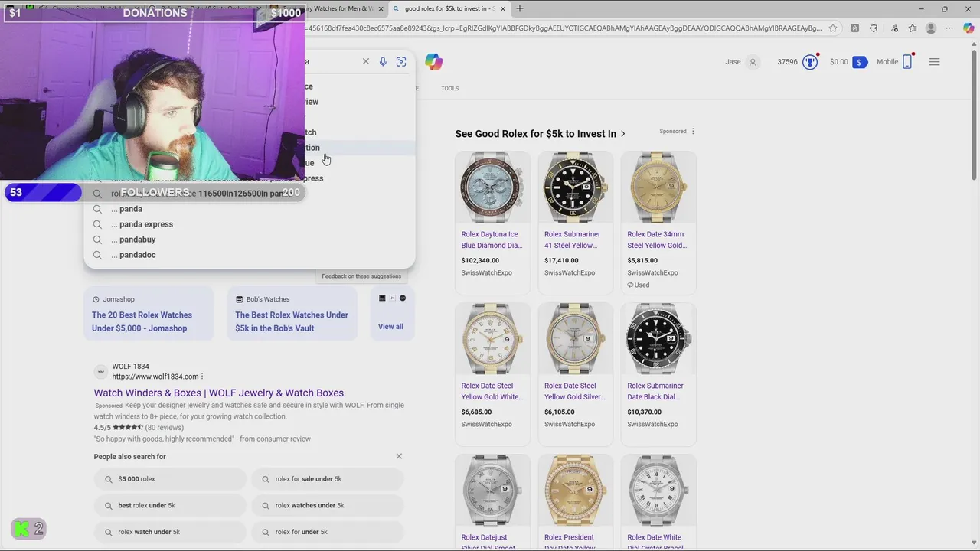The image size is (980, 551).
Task: Select the '... pandadoc' suggestion
Action: (250, 255)
